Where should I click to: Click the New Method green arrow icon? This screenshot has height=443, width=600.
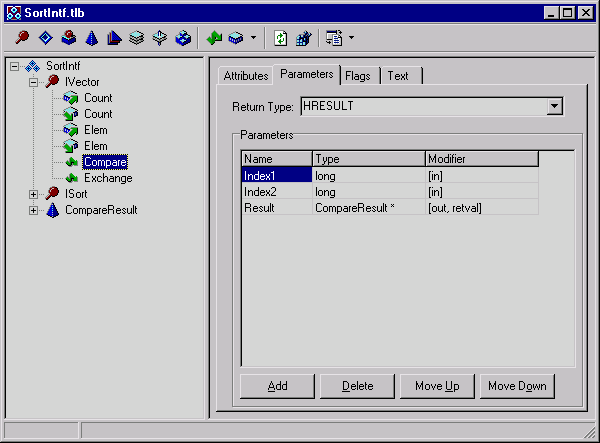[x=213, y=39]
